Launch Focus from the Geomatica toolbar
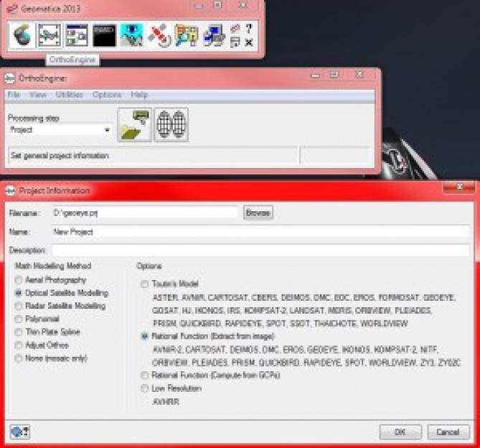Screen dimensions: 480x448 22,35
